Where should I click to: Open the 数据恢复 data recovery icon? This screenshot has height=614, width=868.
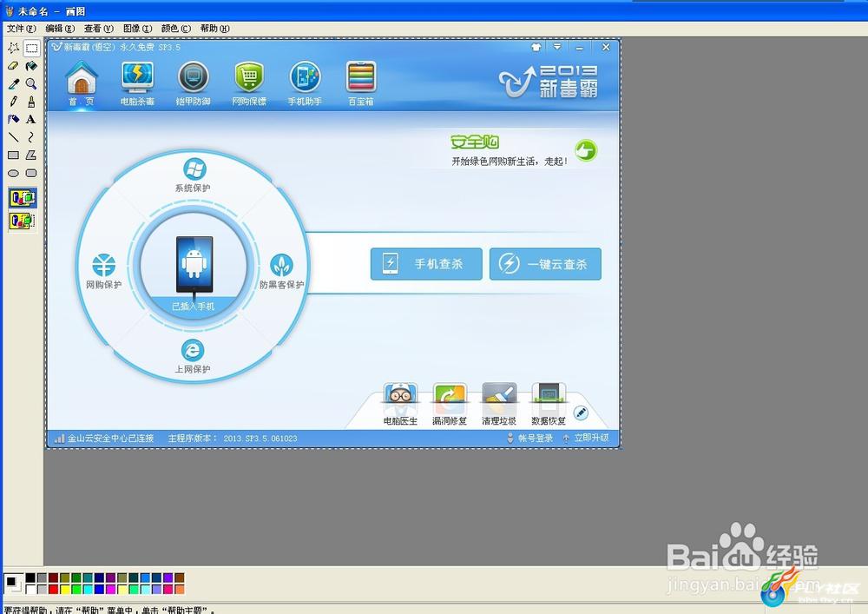point(548,398)
